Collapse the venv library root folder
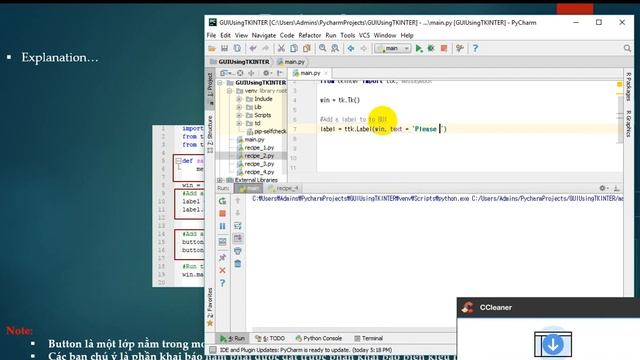 [229, 91]
